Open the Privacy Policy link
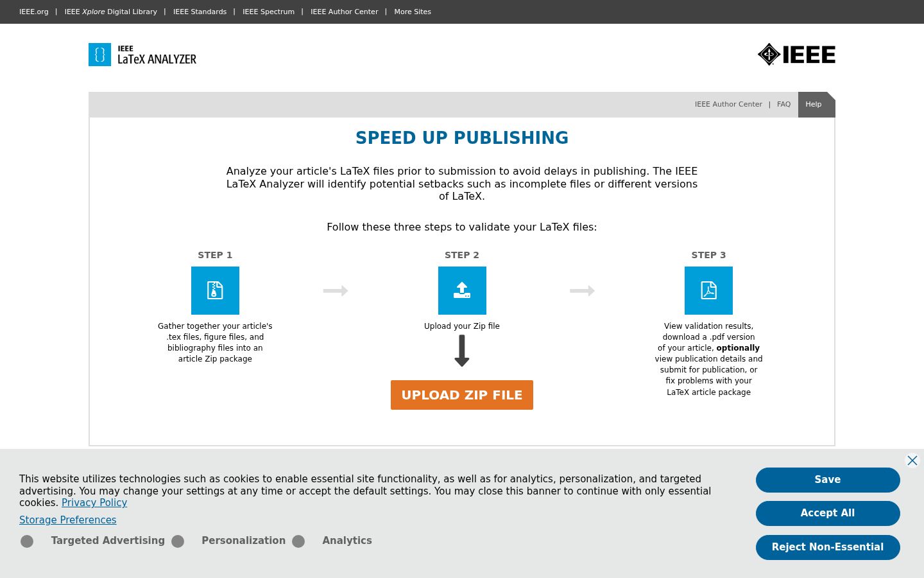This screenshot has width=924, height=578. point(94,503)
